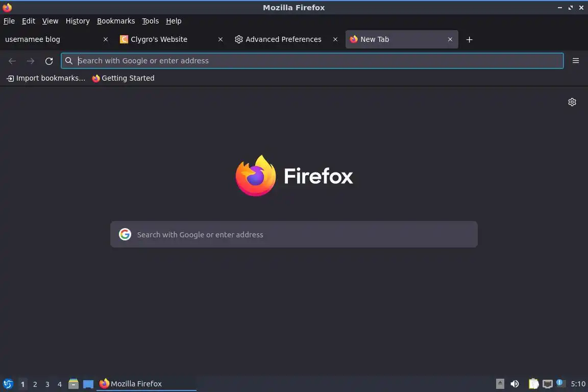The image size is (588, 392).
Task: Switch to workspace 1
Action: [x=23, y=384]
